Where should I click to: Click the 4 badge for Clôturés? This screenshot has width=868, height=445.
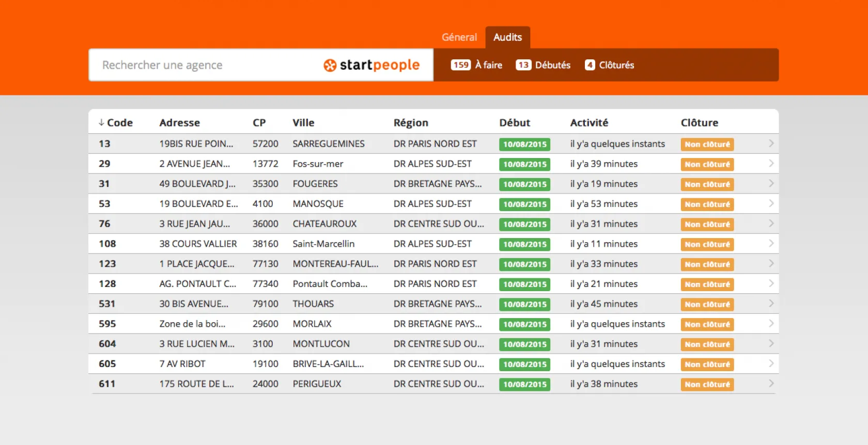point(590,65)
